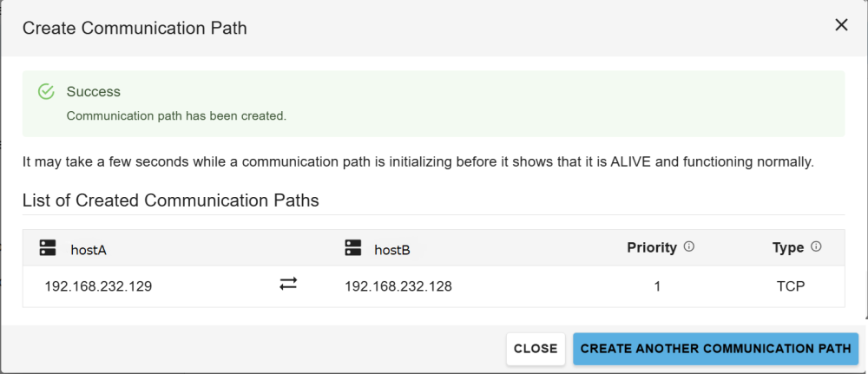Image resolution: width=868 pixels, height=374 pixels.
Task: Click the hostB column label
Action: 392,250
